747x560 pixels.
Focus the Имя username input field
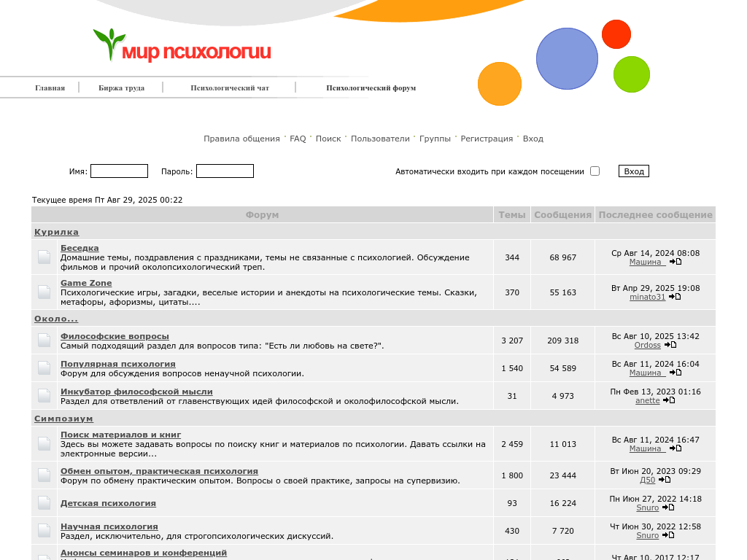point(119,171)
